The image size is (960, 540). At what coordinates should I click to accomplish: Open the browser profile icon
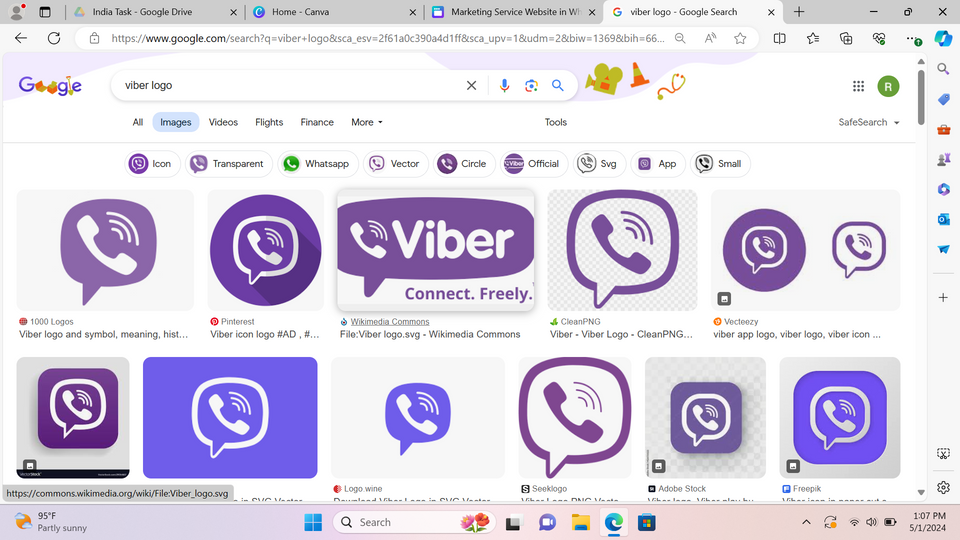[x=17, y=11]
